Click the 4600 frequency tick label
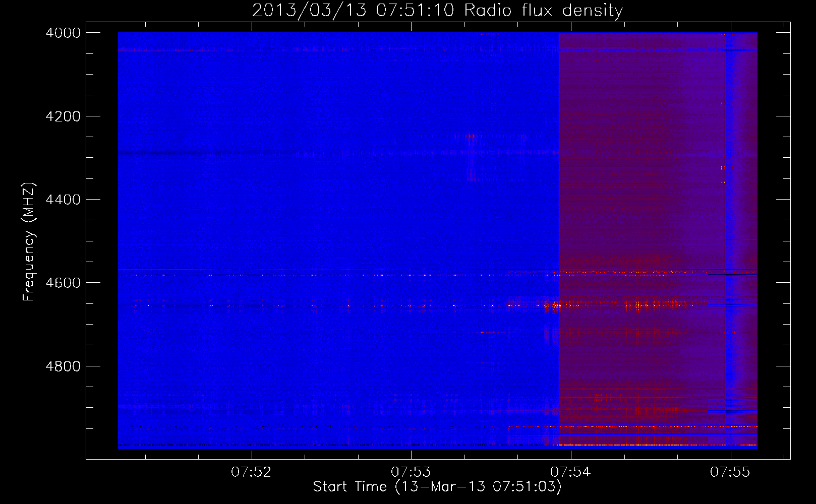Viewport: 816px width, 504px height. [x=63, y=283]
